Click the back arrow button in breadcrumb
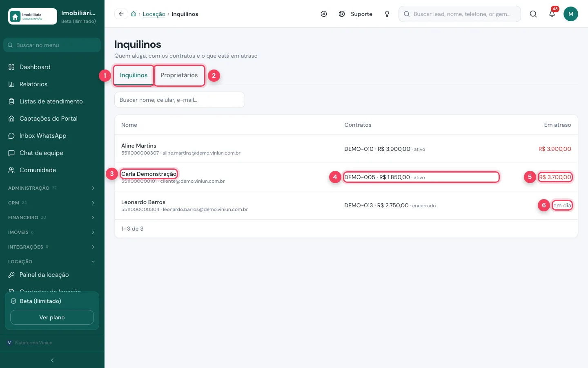This screenshot has width=588, height=368. click(x=121, y=14)
